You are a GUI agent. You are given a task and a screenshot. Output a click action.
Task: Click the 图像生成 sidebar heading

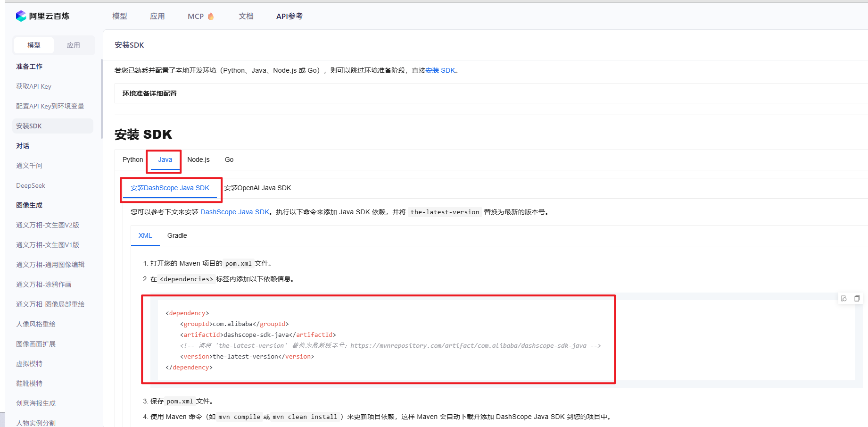pyautogui.click(x=29, y=205)
